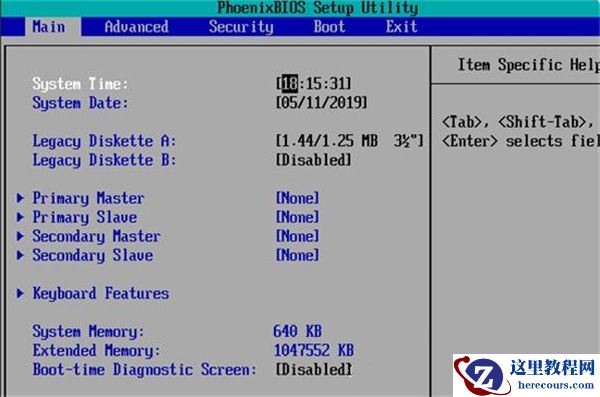Expand the Primary Master arrow

tap(20, 198)
